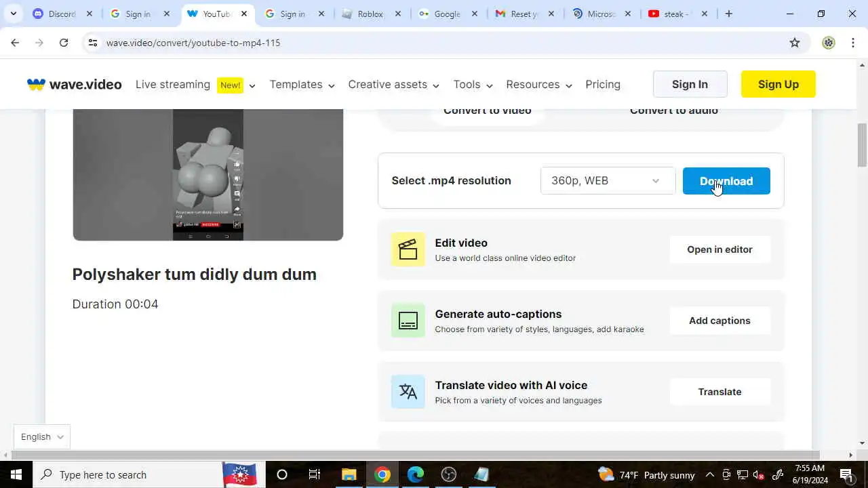
Task: Expand the Creative assets menu
Action: point(394,85)
